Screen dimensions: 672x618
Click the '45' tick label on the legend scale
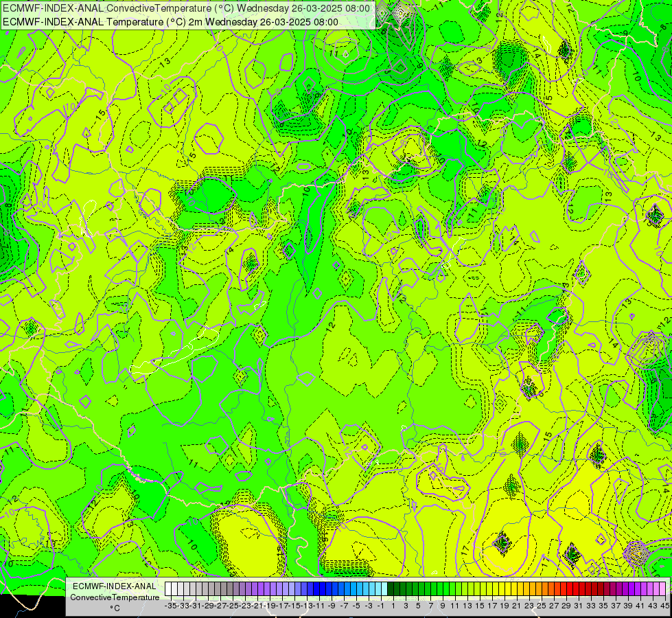coord(664,606)
